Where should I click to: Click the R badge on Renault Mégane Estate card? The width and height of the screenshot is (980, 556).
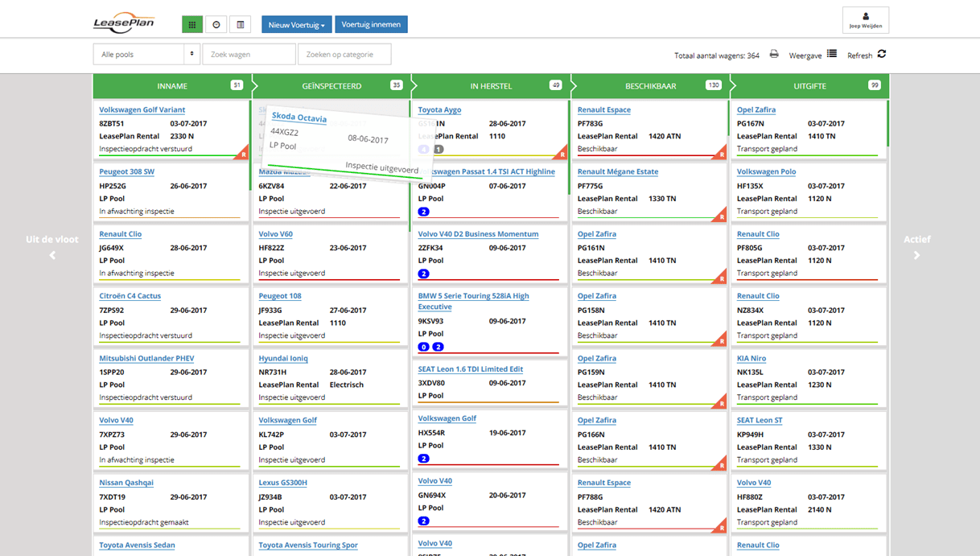[721, 216]
